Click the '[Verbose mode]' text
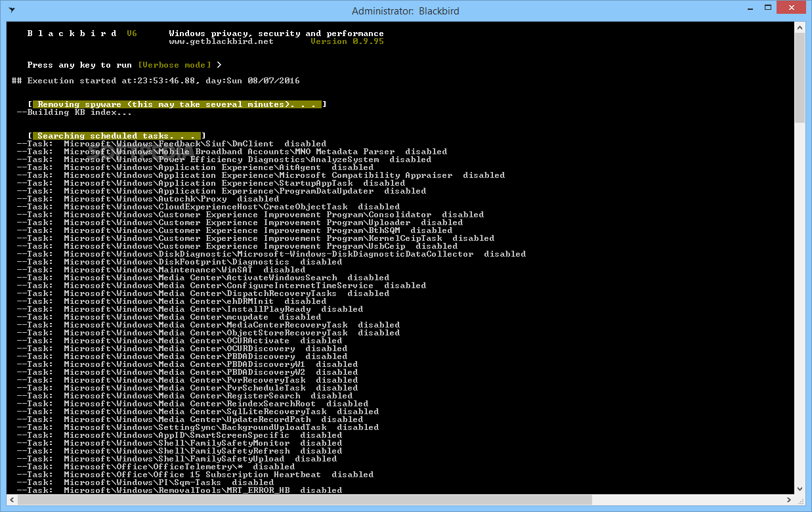The width and height of the screenshot is (812, 512). pos(175,65)
